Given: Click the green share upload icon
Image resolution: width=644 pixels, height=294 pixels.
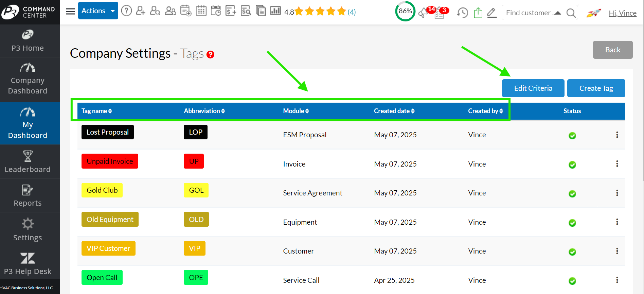Looking at the screenshot, I should tap(478, 13).
